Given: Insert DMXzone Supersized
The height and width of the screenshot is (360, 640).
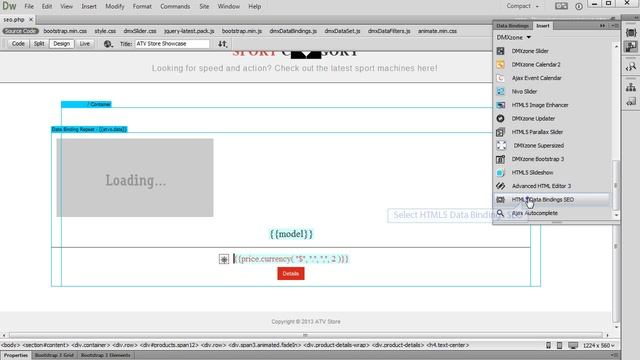Looking at the screenshot, I should pyautogui.click(x=538, y=145).
